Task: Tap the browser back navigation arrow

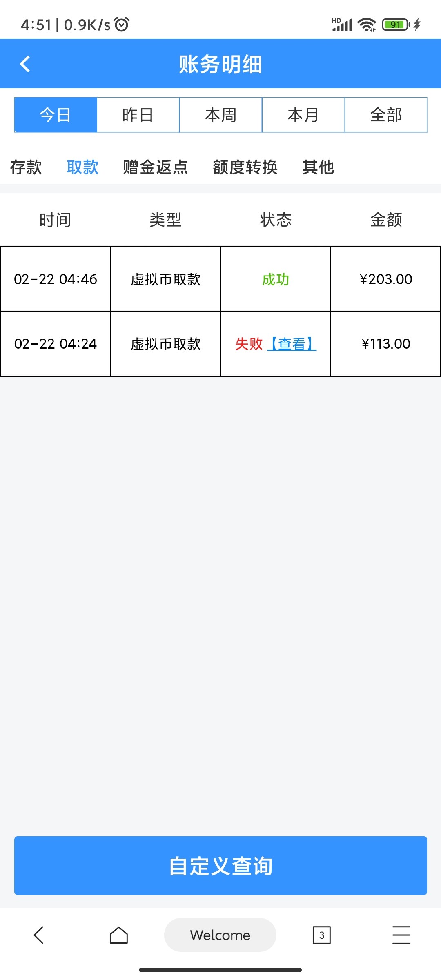Action: (38, 935)
